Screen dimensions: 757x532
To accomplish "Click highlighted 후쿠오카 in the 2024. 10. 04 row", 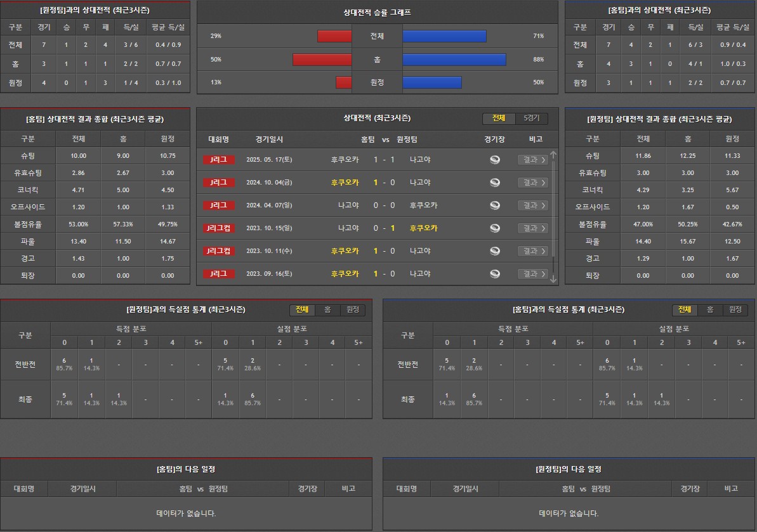I will (345, 183).
